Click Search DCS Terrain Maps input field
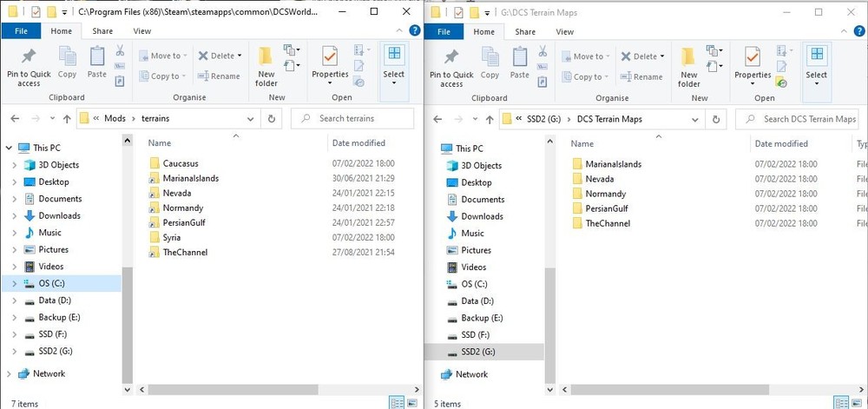 tap(797, 119)
